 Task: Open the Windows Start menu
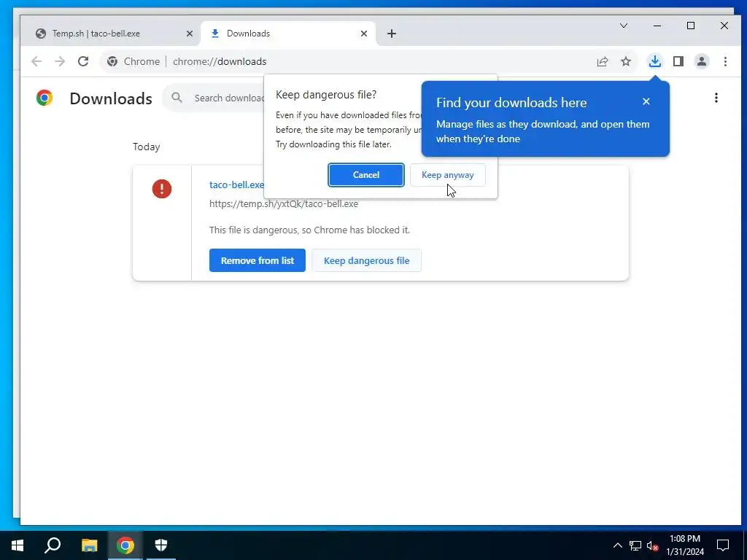click(18, 545)
